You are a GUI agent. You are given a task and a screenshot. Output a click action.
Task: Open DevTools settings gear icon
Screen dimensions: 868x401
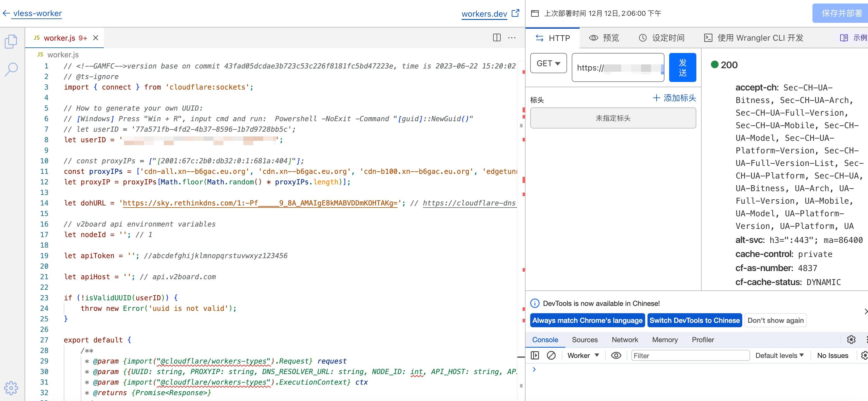[851, 340]
